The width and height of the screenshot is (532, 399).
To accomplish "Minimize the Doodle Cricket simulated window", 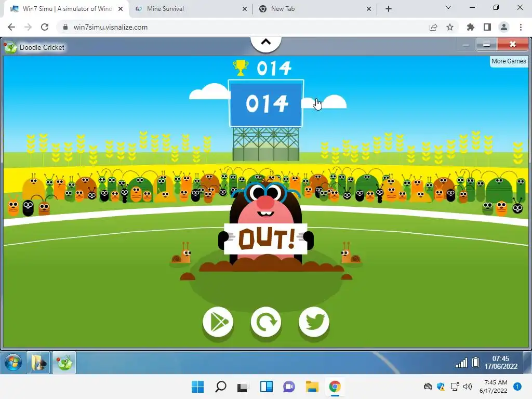I will pos(466,45).
